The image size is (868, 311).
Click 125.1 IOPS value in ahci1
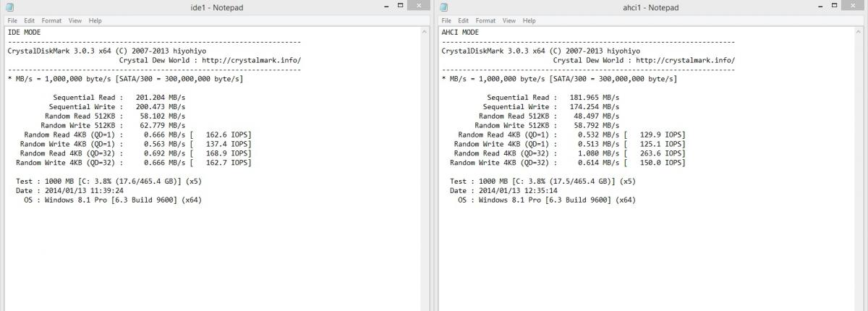pyautogui.click(x=662, y=144)
